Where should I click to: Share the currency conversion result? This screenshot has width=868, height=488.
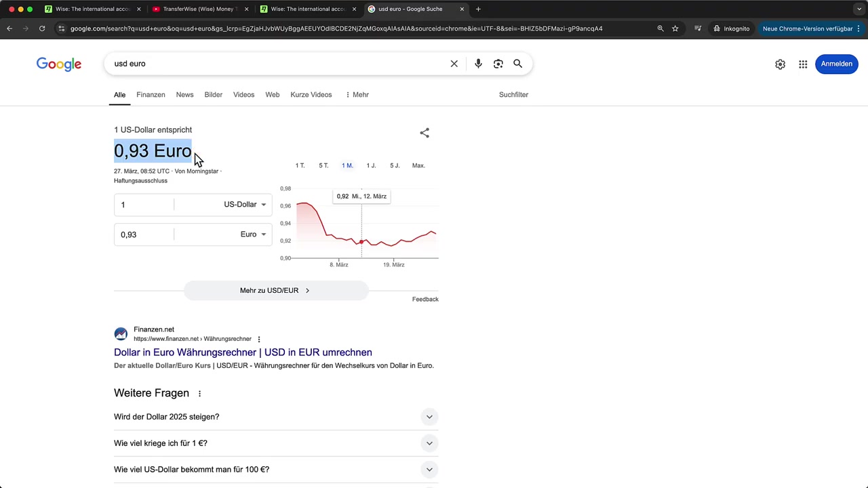425,133
